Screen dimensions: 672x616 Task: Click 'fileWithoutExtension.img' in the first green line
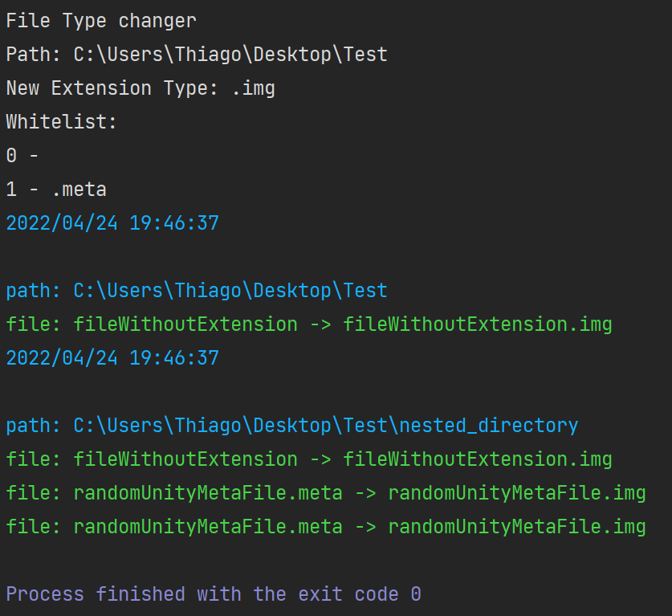pyautogui.click(x=478, y=324)
